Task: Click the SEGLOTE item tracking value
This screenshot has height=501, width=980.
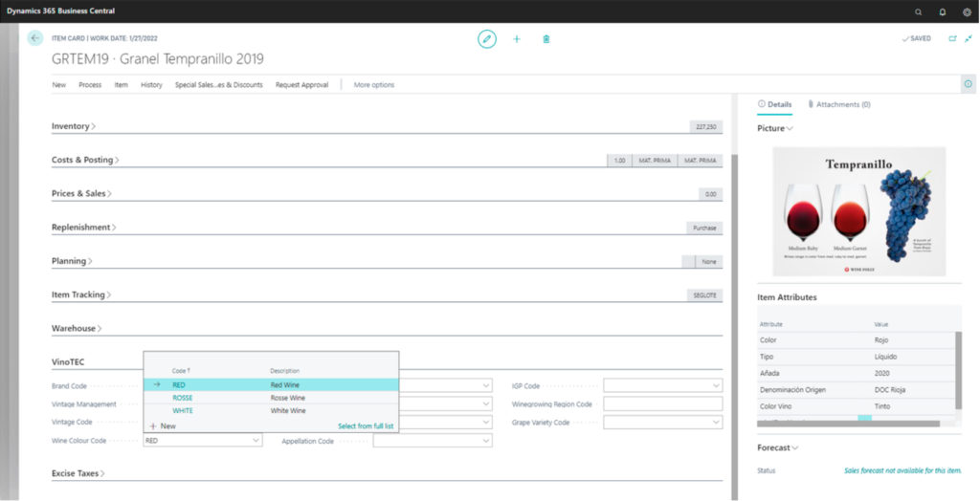Action: (x=704, y=294)
